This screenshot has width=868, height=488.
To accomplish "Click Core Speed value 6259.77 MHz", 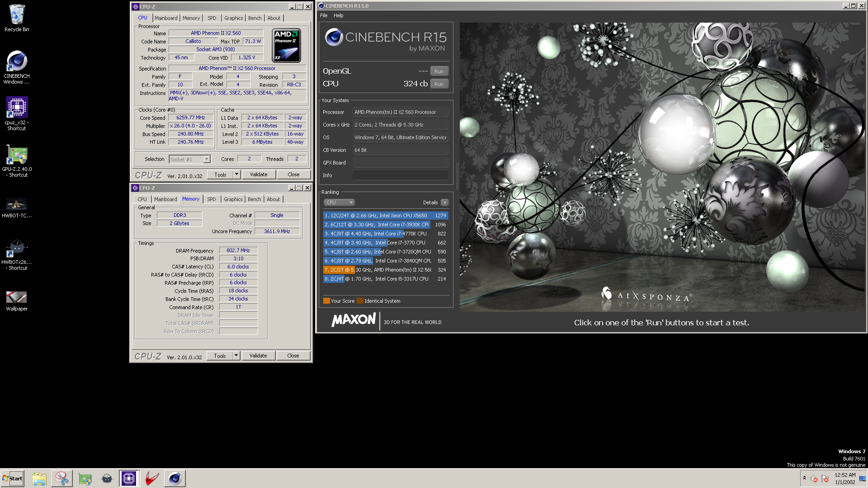I will (191, 117).
